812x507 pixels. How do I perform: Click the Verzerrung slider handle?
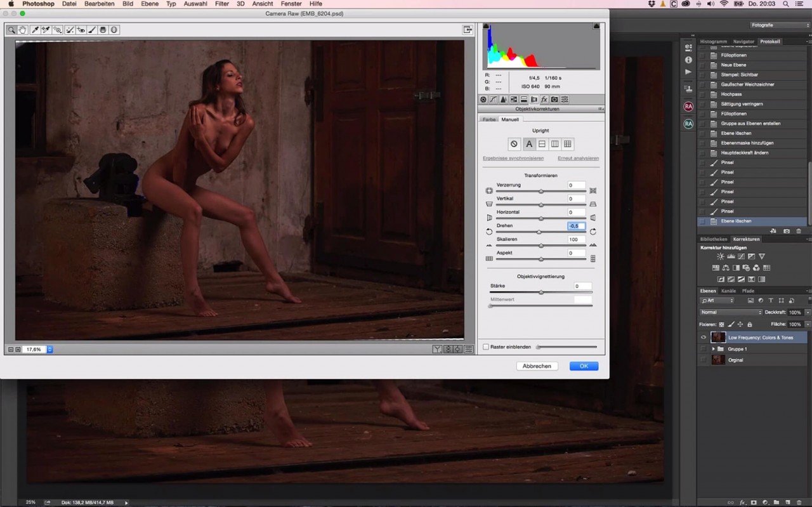pos(541,191)
